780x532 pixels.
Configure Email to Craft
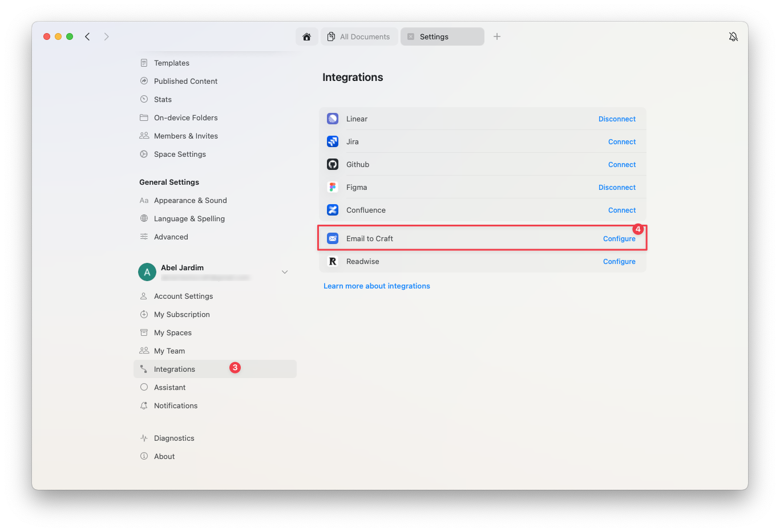[619, 238]
